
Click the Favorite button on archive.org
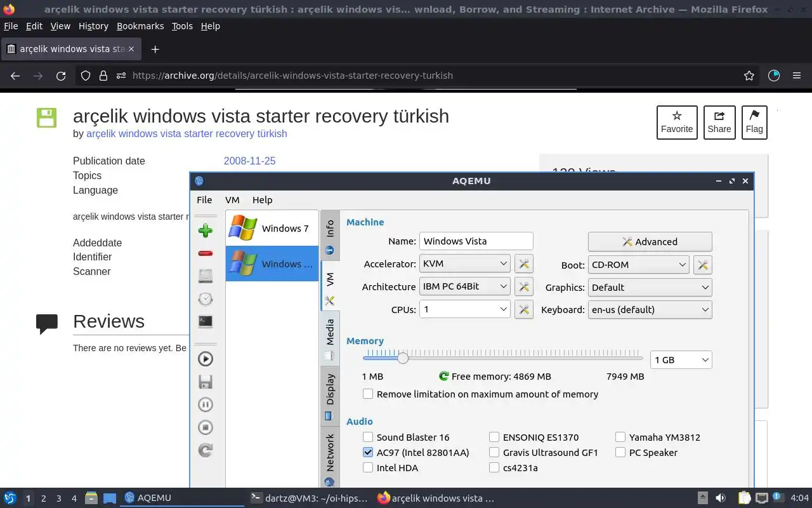(x=677, y=123)
